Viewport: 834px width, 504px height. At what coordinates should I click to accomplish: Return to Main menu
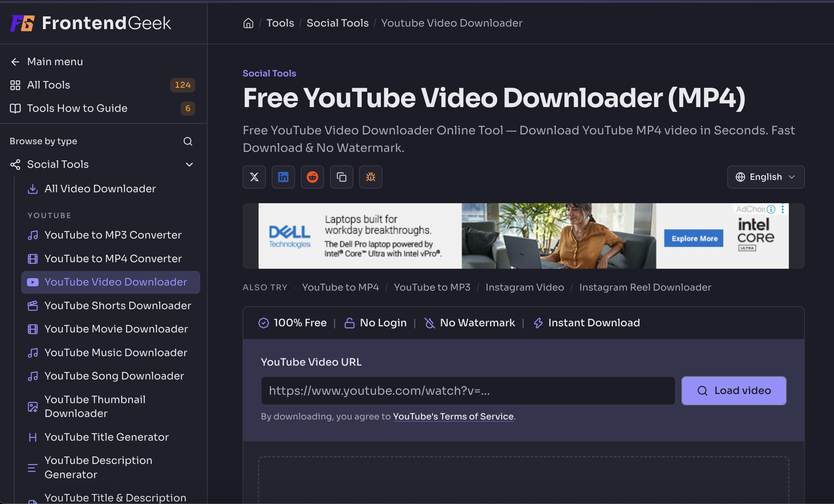55,62
